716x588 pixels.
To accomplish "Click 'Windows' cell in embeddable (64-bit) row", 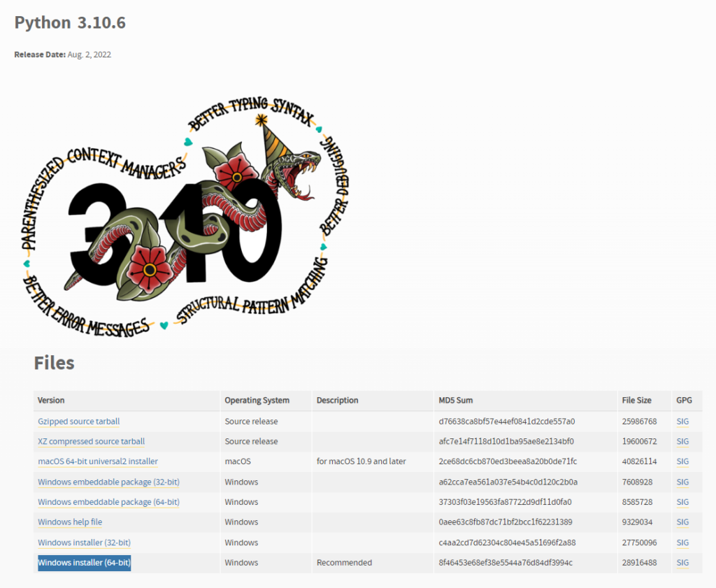I will click(241, 502).
